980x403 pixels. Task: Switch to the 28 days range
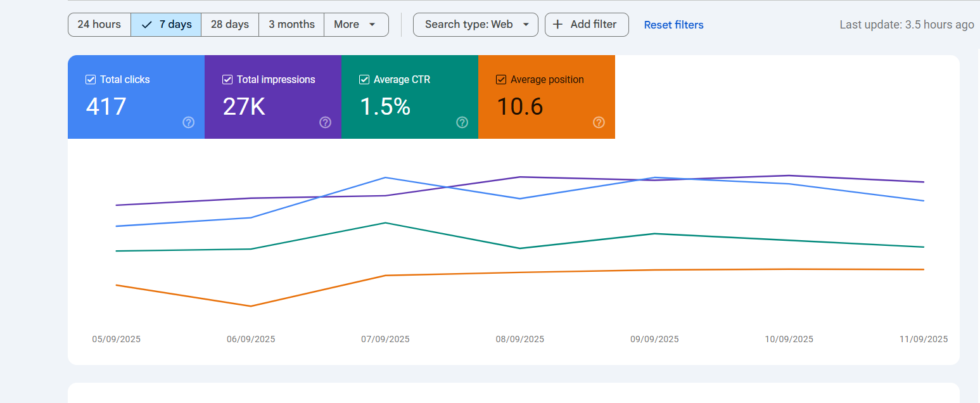click(x=229, y=25)
